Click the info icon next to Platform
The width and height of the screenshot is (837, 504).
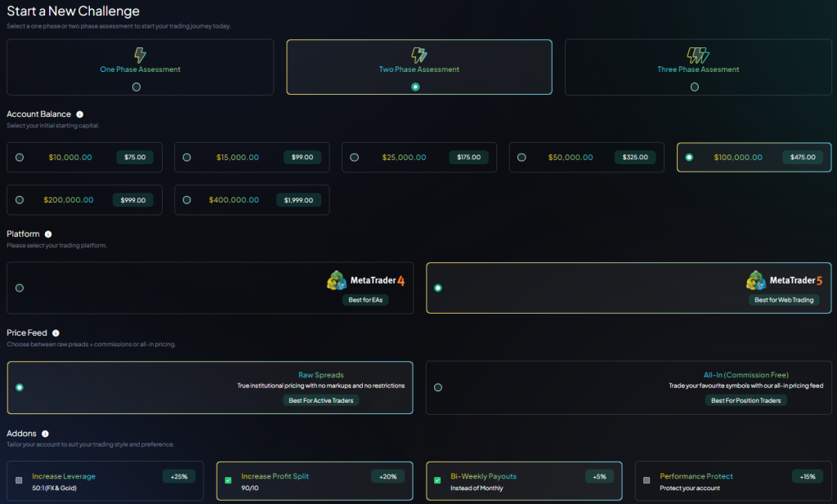pyautogui.click(x=48, y=234)
